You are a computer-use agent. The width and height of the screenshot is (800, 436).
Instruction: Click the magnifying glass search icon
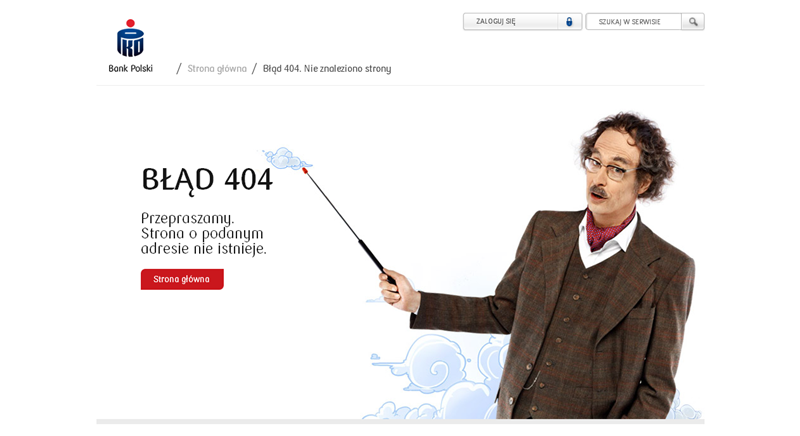pos(693,21)
